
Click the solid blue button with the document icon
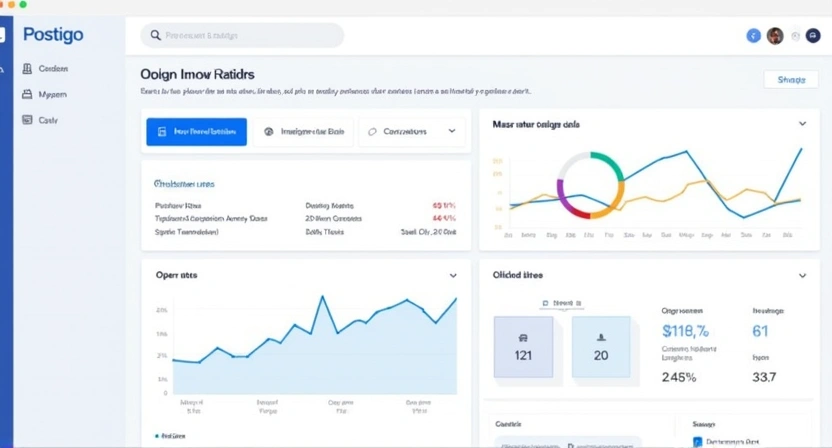tap(196, 132)
